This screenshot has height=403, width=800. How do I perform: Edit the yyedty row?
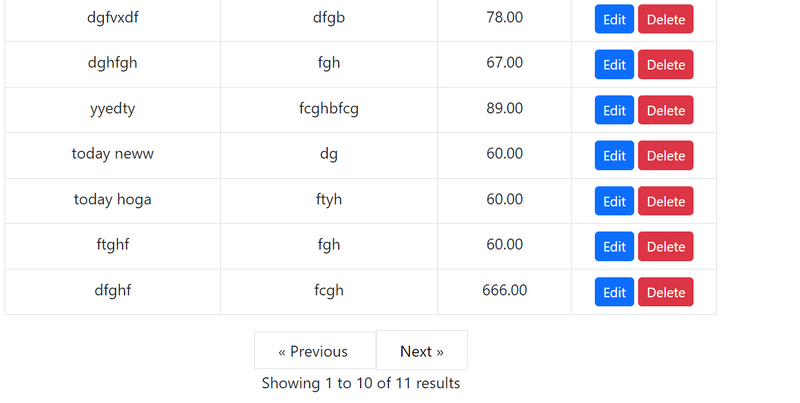[x=614, y=110]
